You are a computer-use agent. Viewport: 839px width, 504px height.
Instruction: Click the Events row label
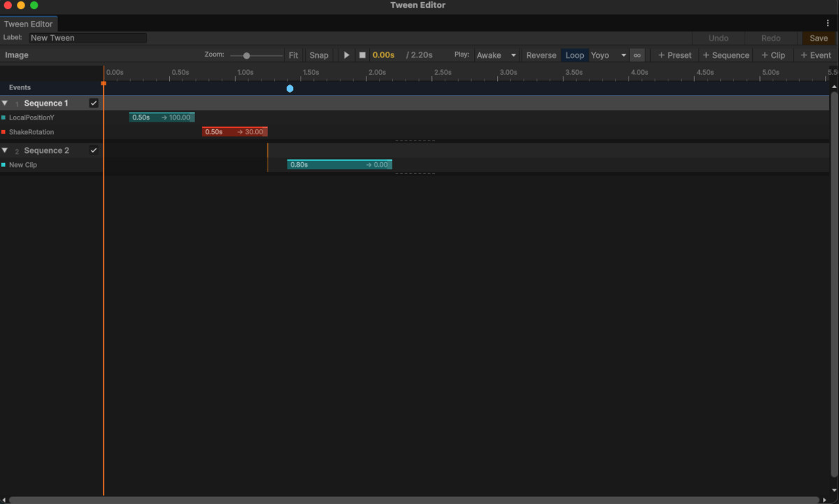(20, 88)
